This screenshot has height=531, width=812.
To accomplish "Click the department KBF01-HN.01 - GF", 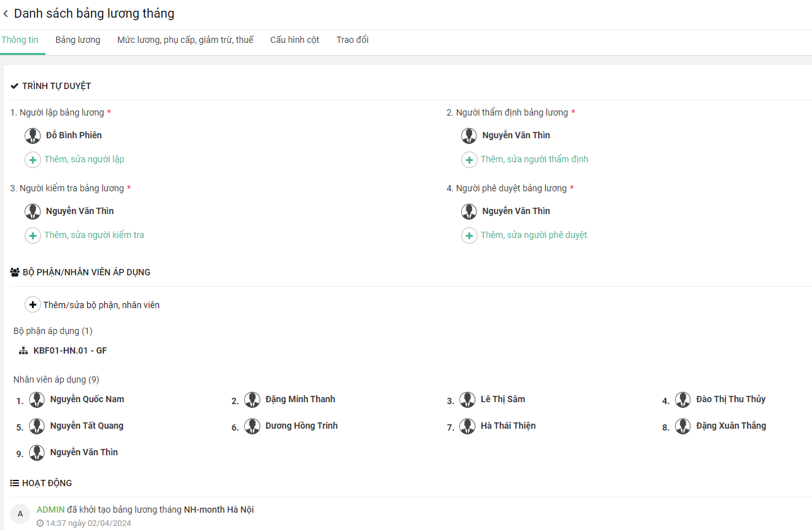I will (70, 350).
